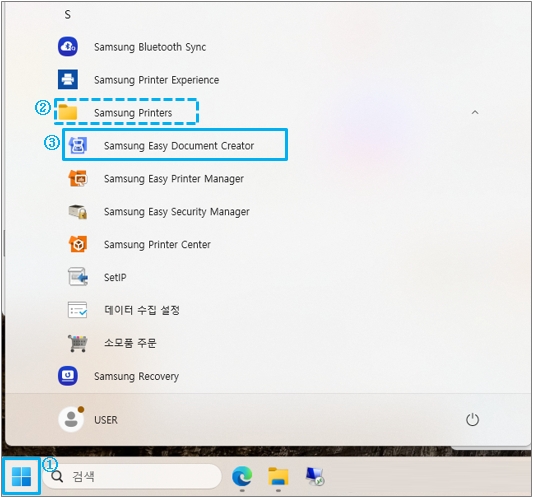Image resolution: width=533 pixels, height=498 pixels.
Task: Click Samsung Easy Printer Manager text
Action: 174,178
